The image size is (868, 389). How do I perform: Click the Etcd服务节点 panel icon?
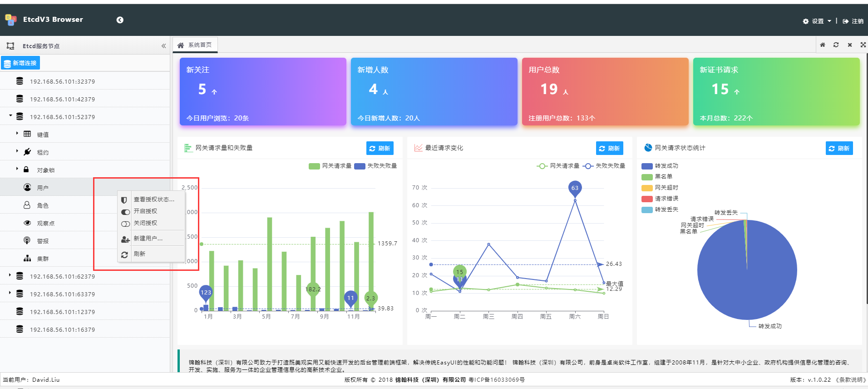coord(10,46)
